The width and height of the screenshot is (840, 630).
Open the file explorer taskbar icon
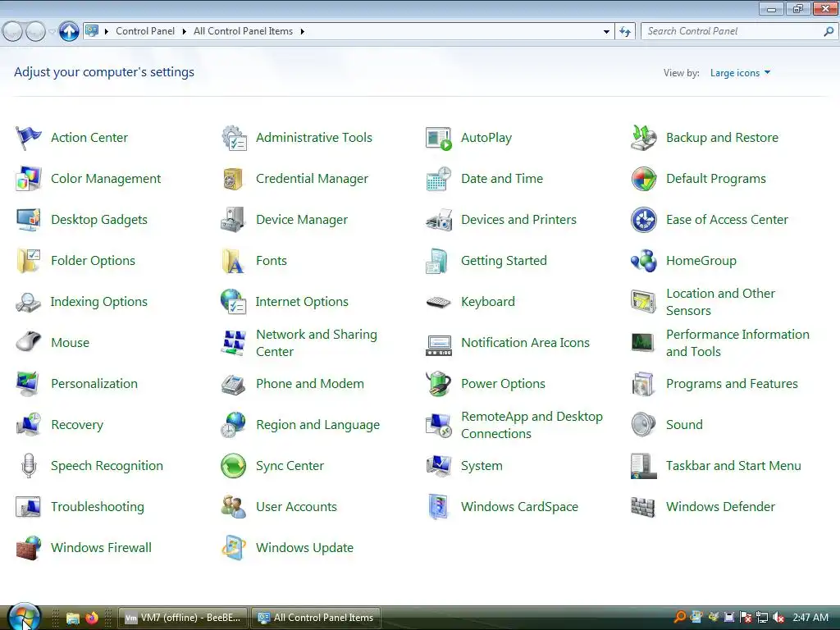pyautogui.click(x=73, y=618)
